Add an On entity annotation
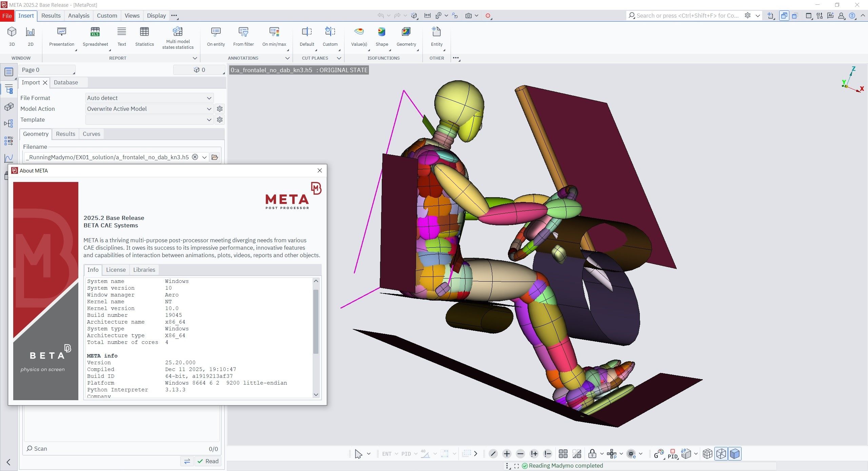The height and width of the screenshot is (471, 868). pyautogui.click(x=216, y=36)
